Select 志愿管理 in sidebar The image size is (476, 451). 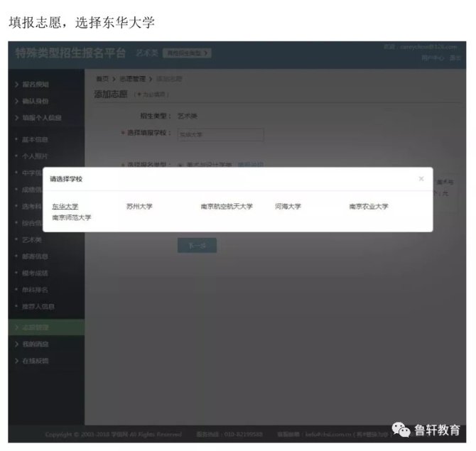pyautogui.click(x=46, y=327)
